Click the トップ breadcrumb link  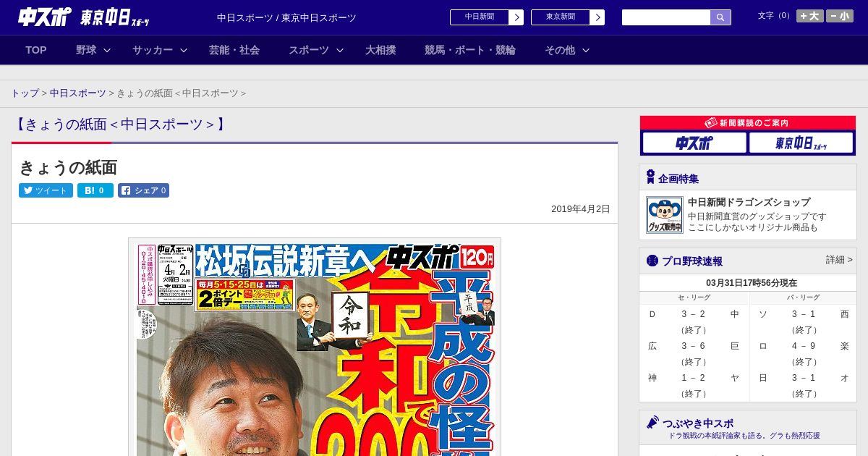point(25,93)
